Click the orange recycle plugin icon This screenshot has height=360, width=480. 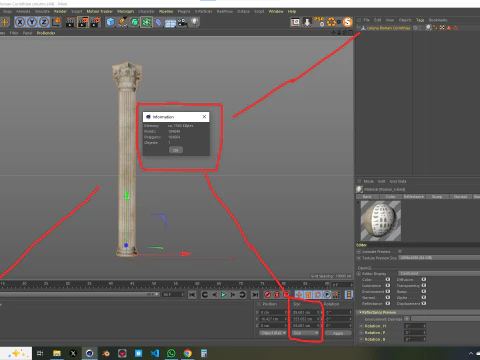(332, 22)
